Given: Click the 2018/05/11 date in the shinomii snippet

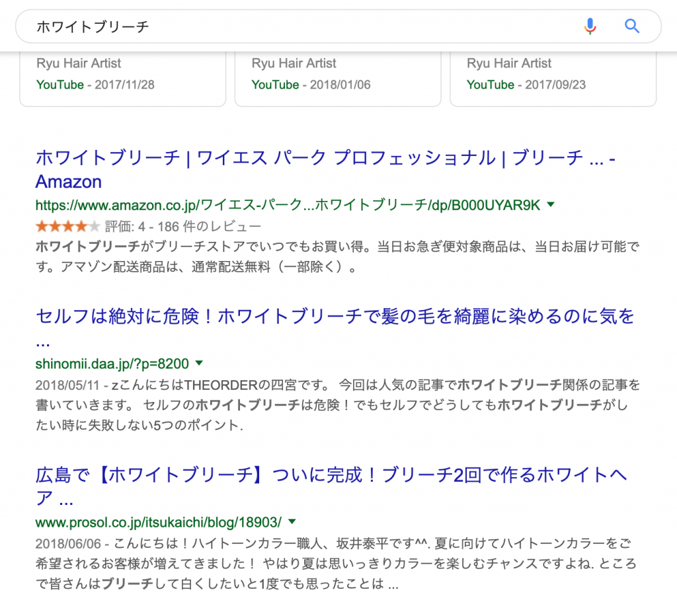Looking at the screenshot, I should 67,385.
